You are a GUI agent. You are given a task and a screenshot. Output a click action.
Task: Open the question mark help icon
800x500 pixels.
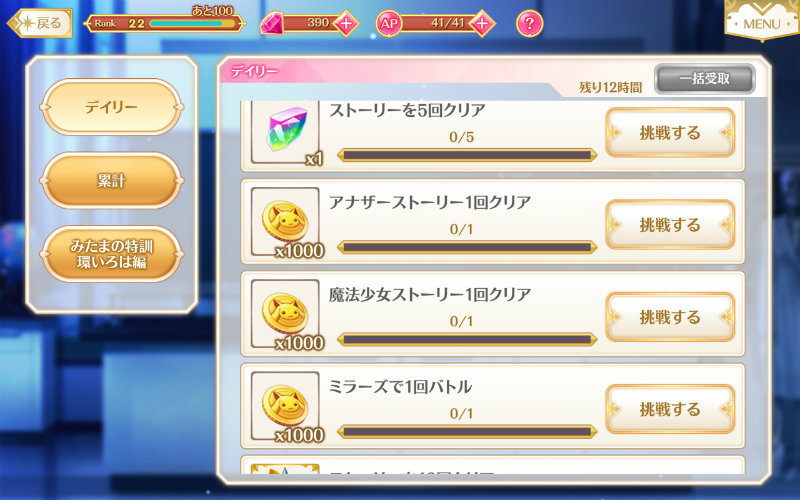point(530,23)
